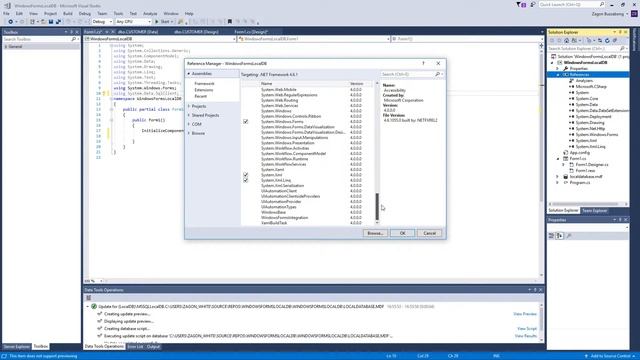Click Solution Explorer search magnifier icon
Screen dimensions: 640x360
(x=622, y=49)
